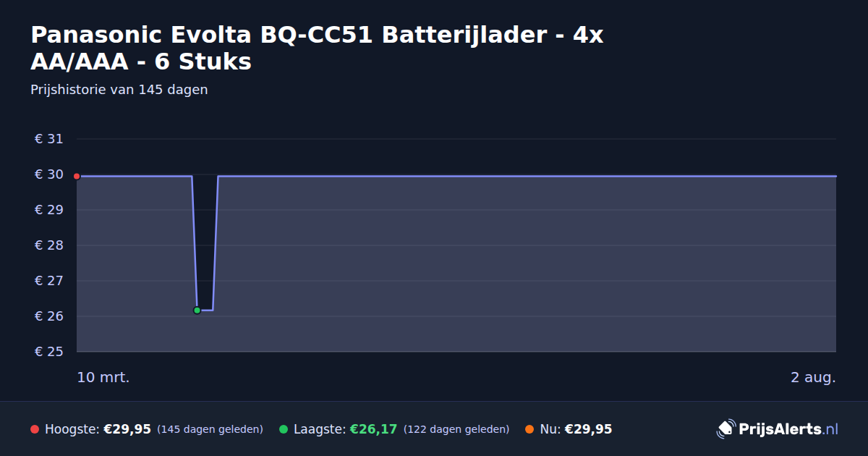Select the green lowest-price marker on chart
This screenshot has width=868, height=456.
pyautogui.click(x=197, y=310)
